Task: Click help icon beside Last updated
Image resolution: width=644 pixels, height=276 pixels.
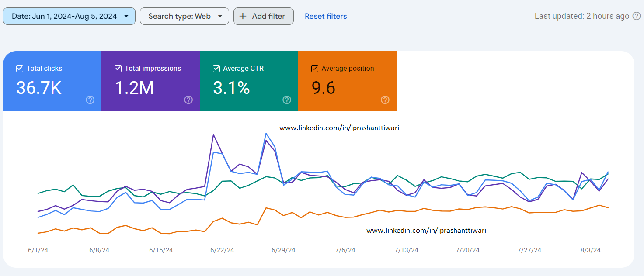Action: 637,16
